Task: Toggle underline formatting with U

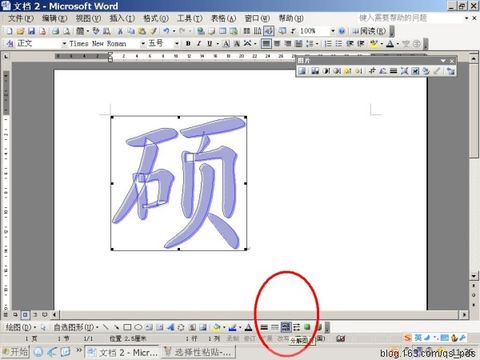Action: click(x=210, y=44)
